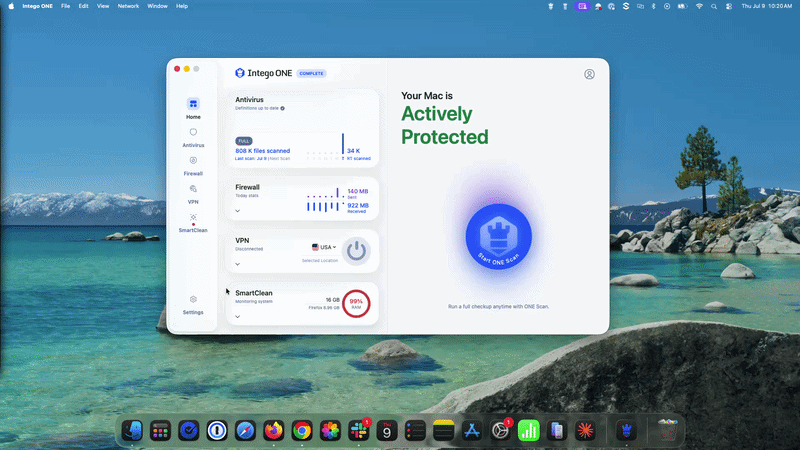Open the Network menu
Image resolution: width=800 pixels, height=450 pixels.
click(128, 6)
